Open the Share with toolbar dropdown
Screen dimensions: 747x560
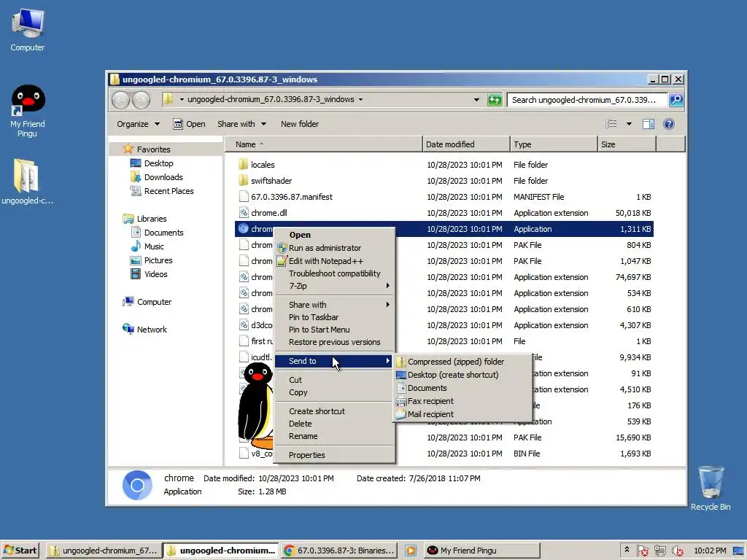point(241,124)
